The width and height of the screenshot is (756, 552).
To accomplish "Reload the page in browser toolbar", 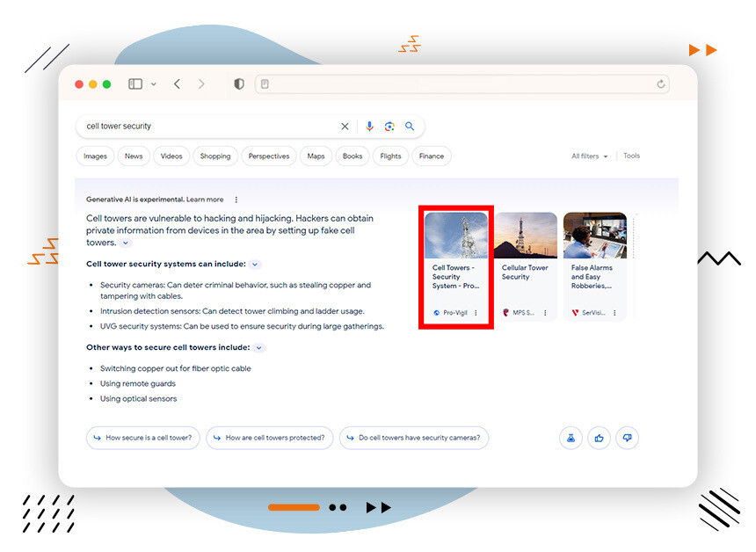I will coord(661,84).
